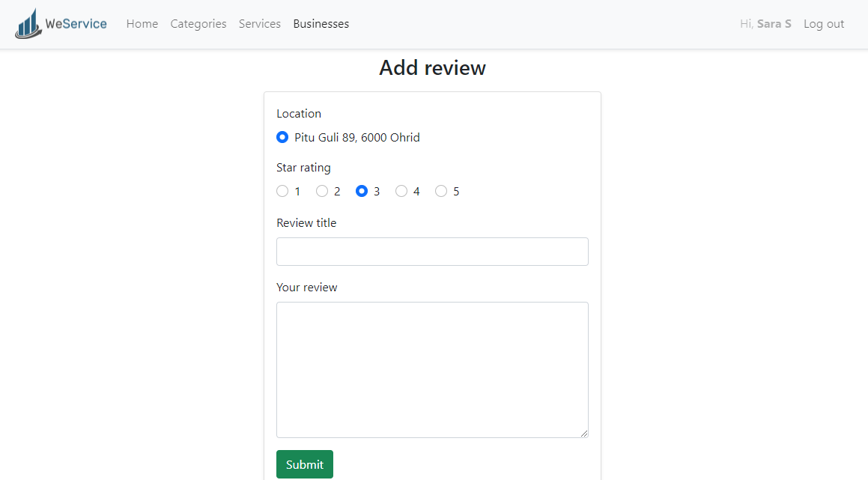868x480 pixels.
Task: Select the 3 star rating radio
Action: [362, 192]
